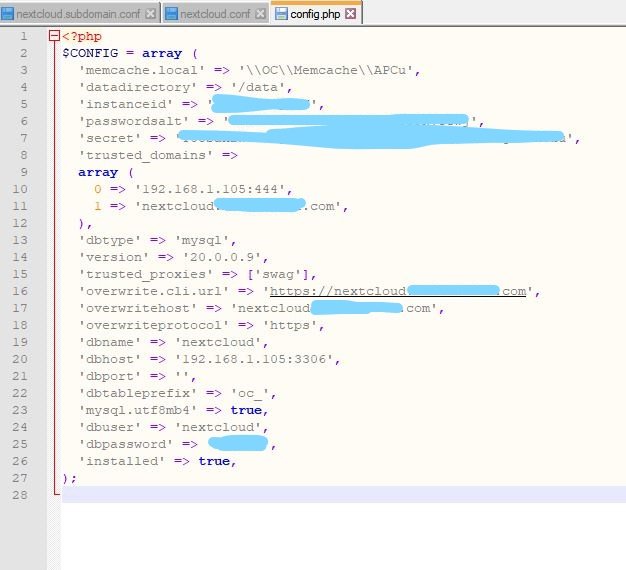
Task: Click 'trusted_proxies' key text
Action: [x=146, y=274]
